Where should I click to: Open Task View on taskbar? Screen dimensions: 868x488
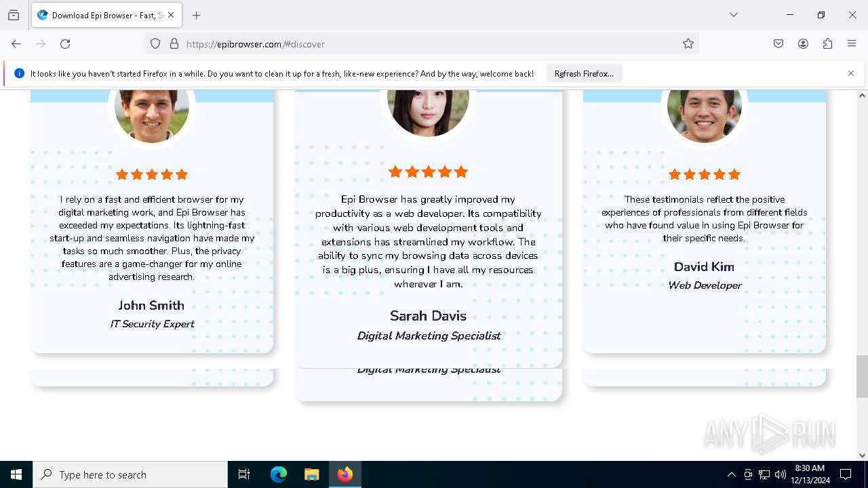coord(244,474)
